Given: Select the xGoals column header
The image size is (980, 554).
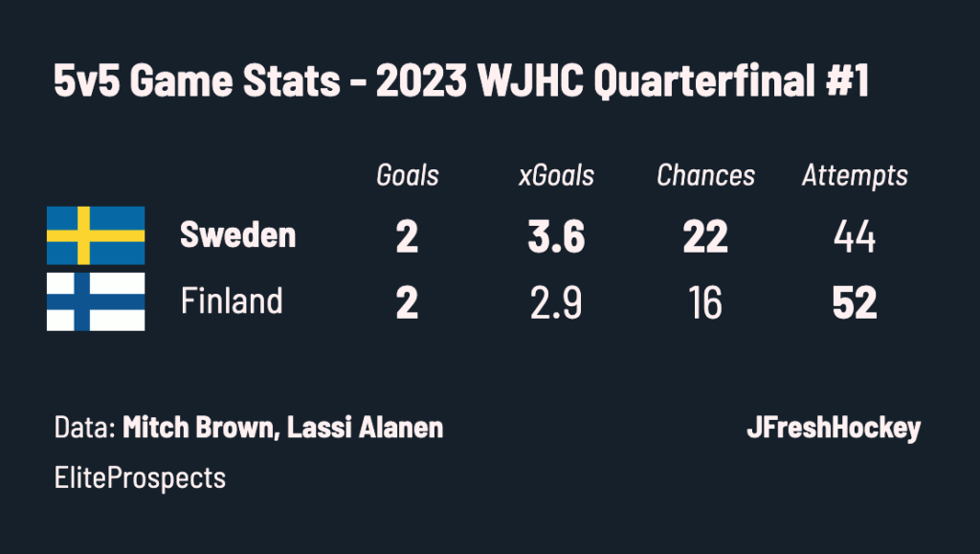Looking at the screenshot, I should tap(556, 175).
